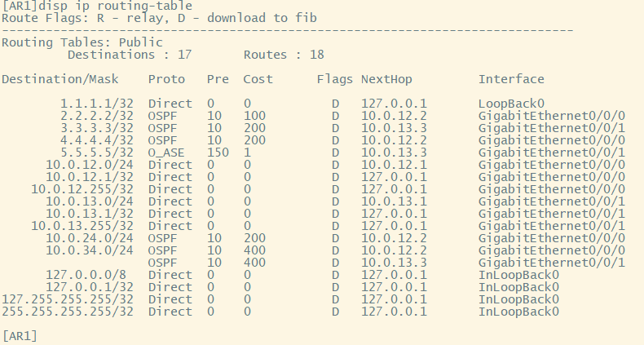Click the Proto column header
The height and width of the screenshot is (345, 644).
166,79
